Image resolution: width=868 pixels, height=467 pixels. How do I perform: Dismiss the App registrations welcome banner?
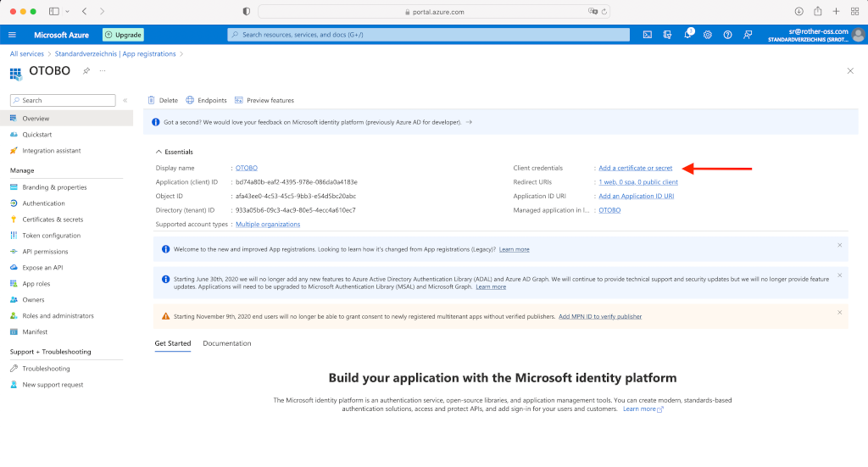[x=840, y=245]
